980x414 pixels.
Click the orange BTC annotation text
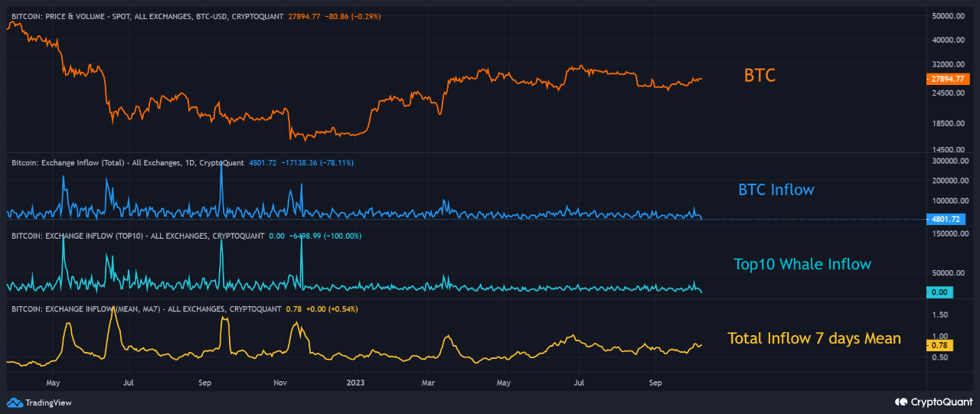tap(759, 76)
